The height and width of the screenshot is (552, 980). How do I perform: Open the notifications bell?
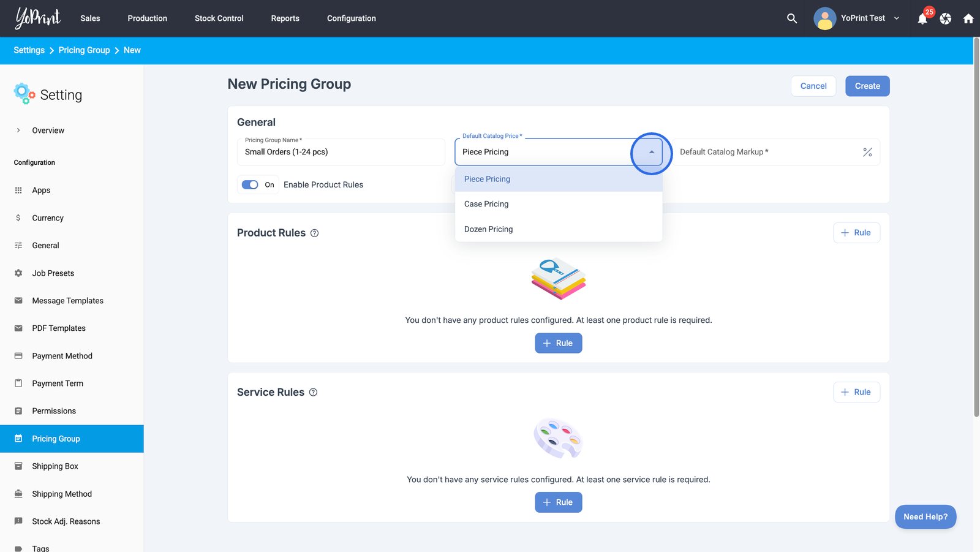point(922,19)
